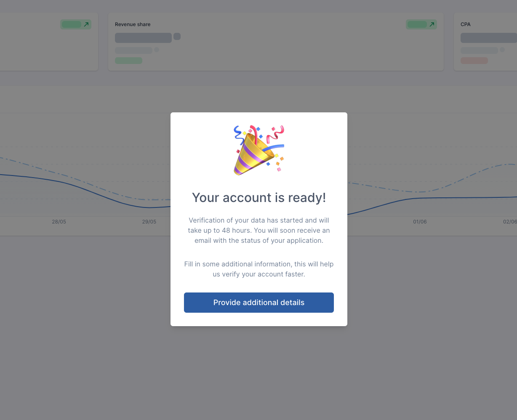Screen dimensions: 517x420
Task: Click the 02/06 date on chart axis
Action: coord(510,222)
